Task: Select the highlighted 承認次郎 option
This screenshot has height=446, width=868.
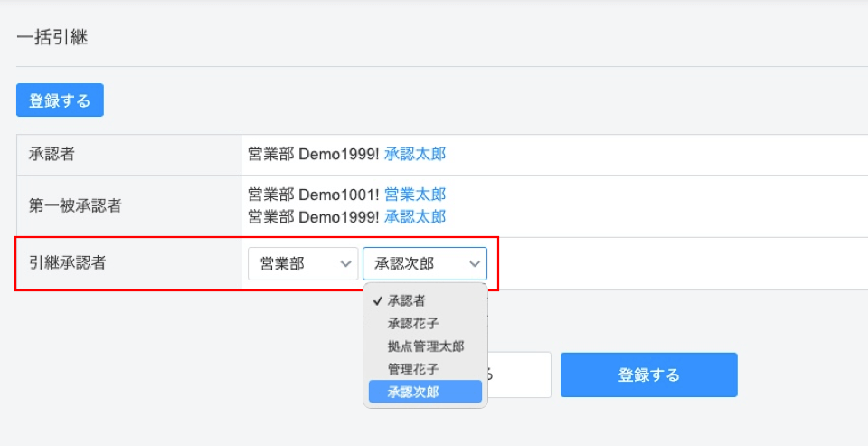Action: tap(425, 392)
